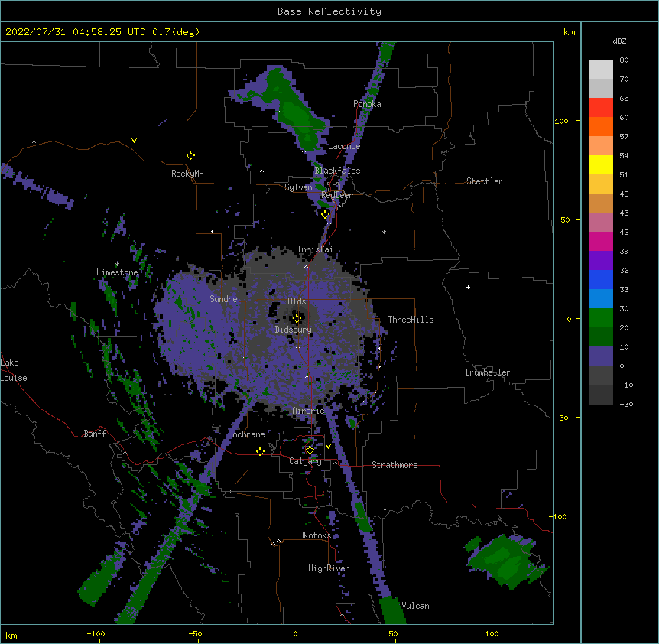Click the Sylvan label on map

[x=298, y=187]
